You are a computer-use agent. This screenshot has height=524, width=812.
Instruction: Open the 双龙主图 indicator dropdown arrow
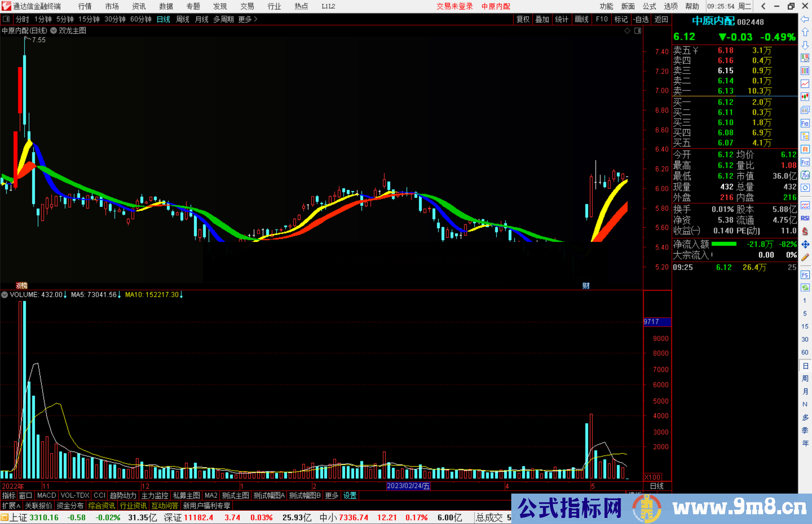point(54,31)
